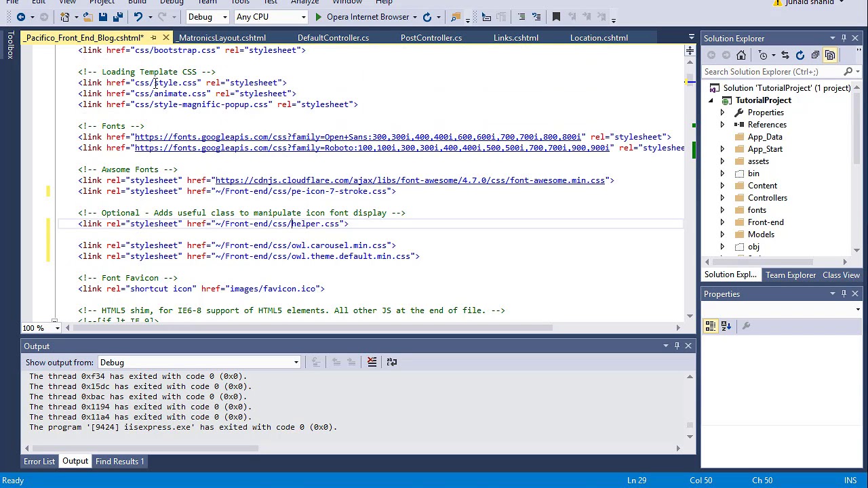Sync Solution Explorer with active document
Screen dimensions: 868x488
pos(784,55)
